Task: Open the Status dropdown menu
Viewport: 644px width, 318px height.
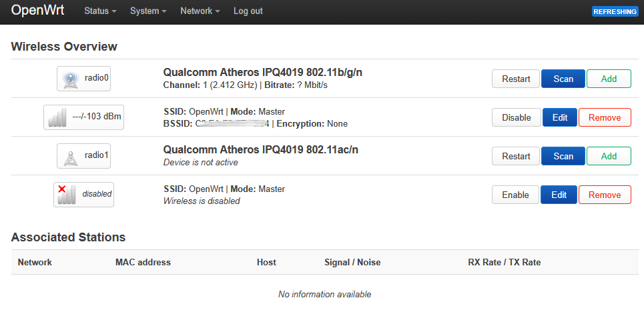Action: pos(100,11)
